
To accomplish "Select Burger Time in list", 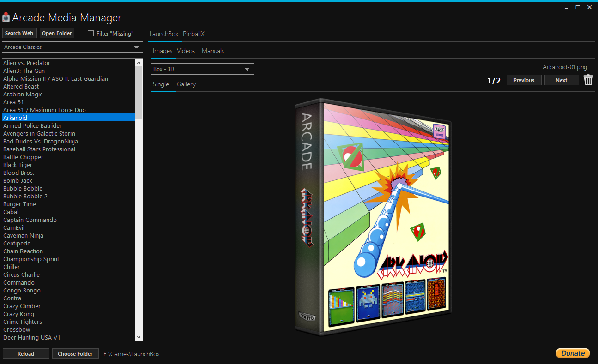I will (x=69, y=204).
